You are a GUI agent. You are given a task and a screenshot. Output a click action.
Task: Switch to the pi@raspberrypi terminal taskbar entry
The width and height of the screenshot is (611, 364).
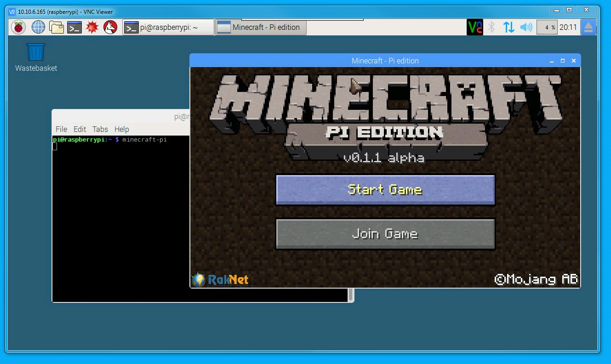tap(168, 28)
